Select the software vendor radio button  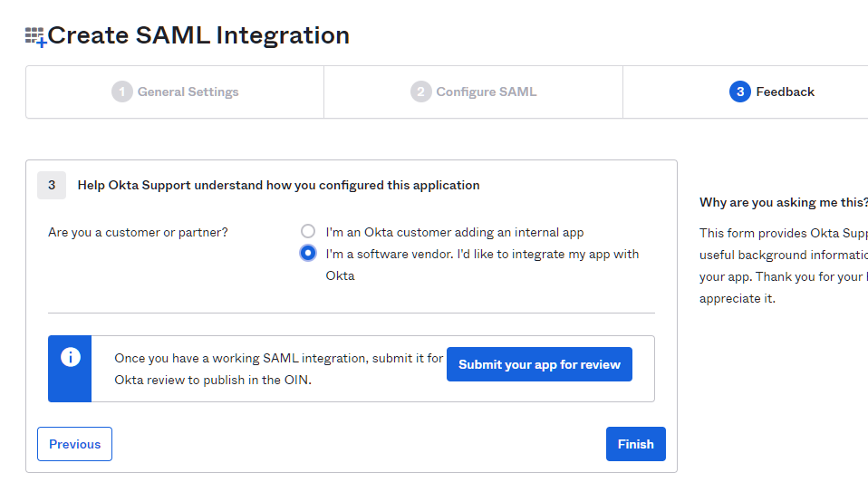click(308, 253)
